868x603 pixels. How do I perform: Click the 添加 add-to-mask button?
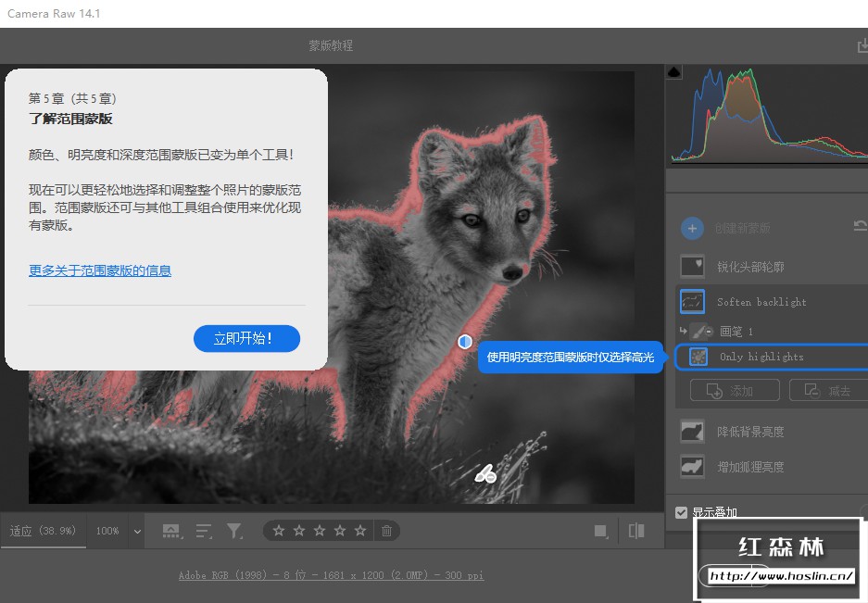point(735,391)
